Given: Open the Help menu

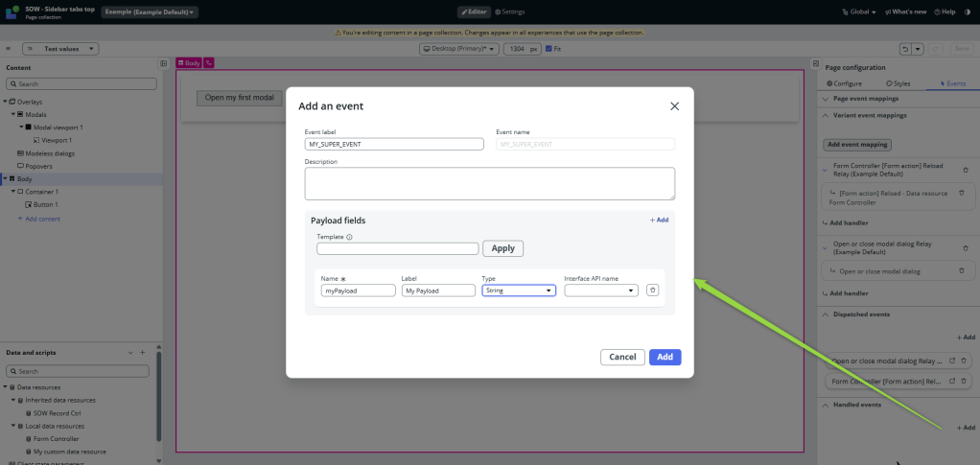Looking at the screenshot, I should (x=945, y=12).
